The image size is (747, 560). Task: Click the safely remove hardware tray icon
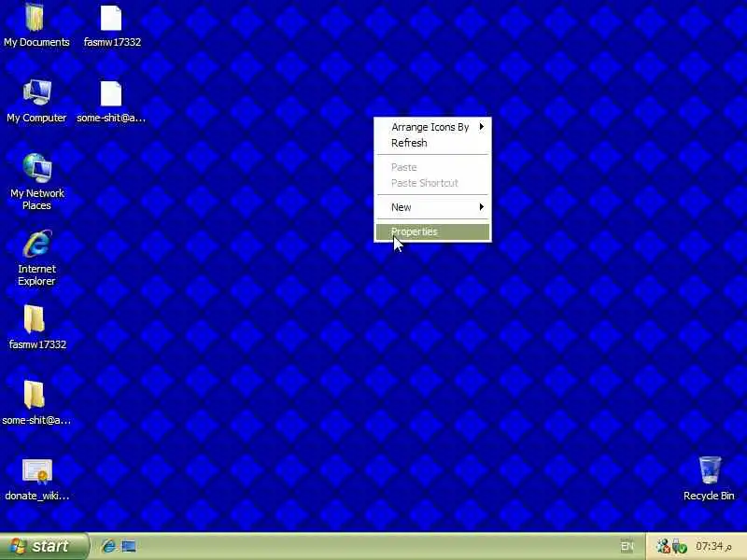coord(680,546)
